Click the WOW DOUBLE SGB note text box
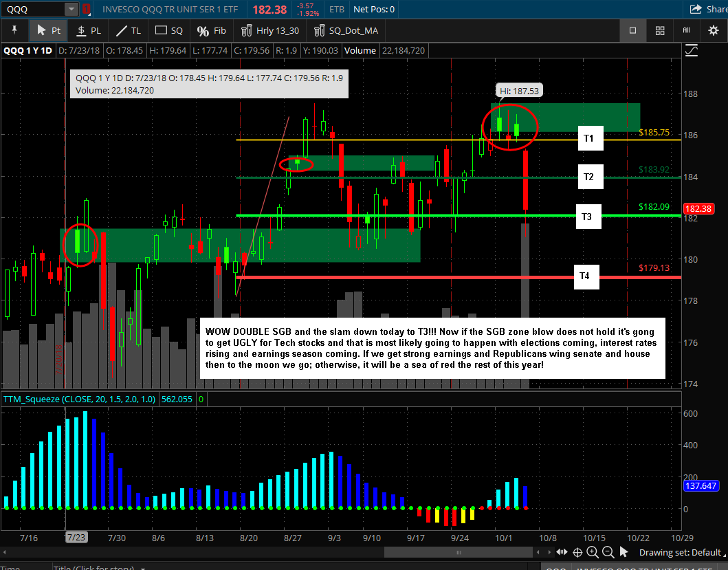The height and width of the screenshot is (570, 728). 432,348
